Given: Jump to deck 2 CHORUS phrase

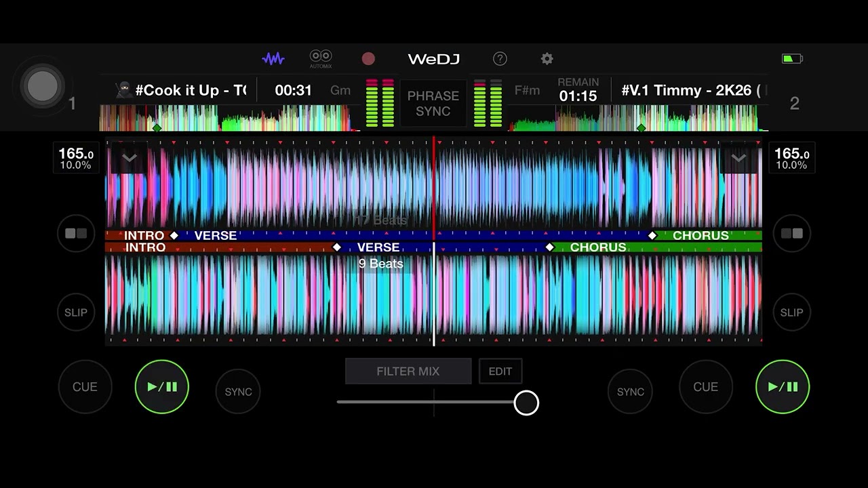Looking at the screenshot, I should [x=598, y=247].
